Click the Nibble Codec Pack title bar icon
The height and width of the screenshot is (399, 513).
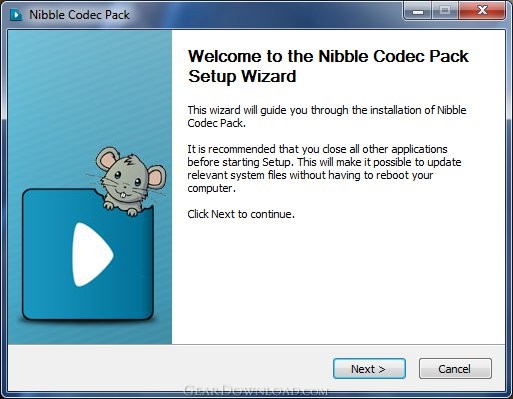point(15,15)
